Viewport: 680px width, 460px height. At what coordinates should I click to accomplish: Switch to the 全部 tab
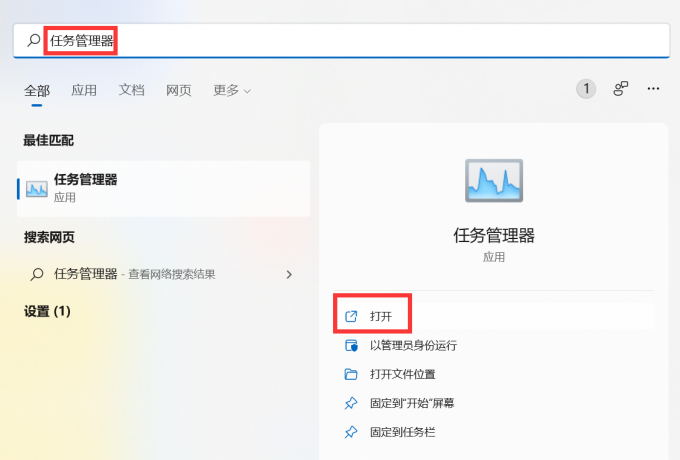pyautogui.click(x=37, y=91)
